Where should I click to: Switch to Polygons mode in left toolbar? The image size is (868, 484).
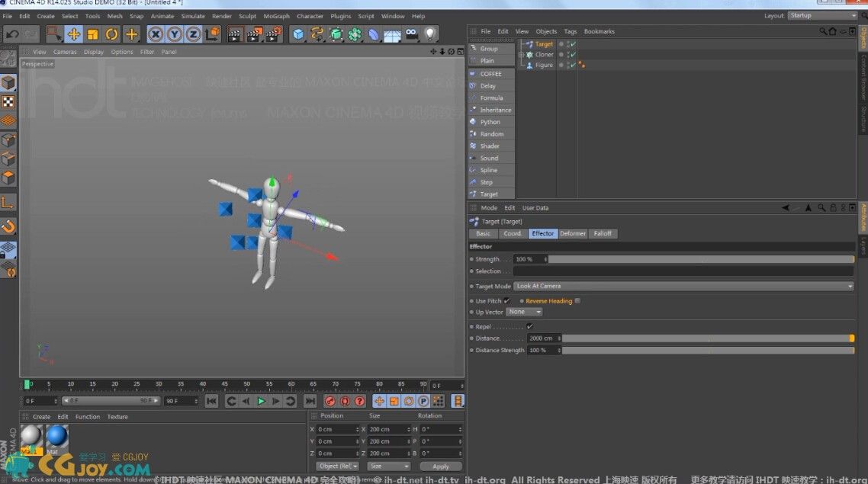[x=8, y=178]
